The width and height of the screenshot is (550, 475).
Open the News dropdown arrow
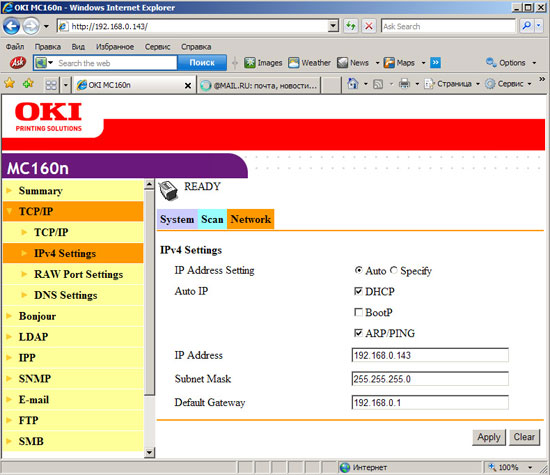[x=377, y=63]
